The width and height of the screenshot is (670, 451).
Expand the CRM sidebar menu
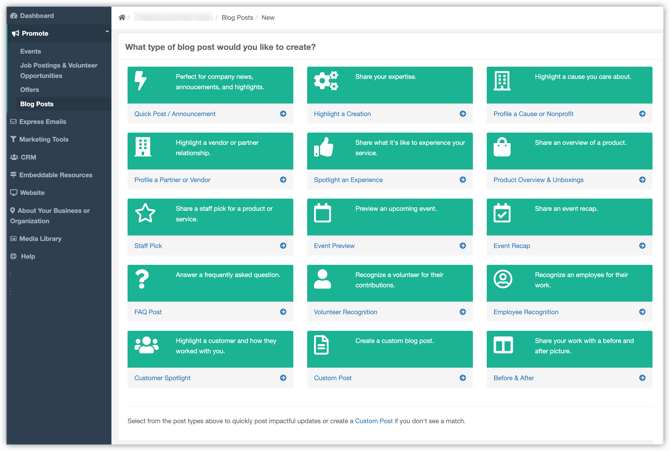(x=28, y=157)
